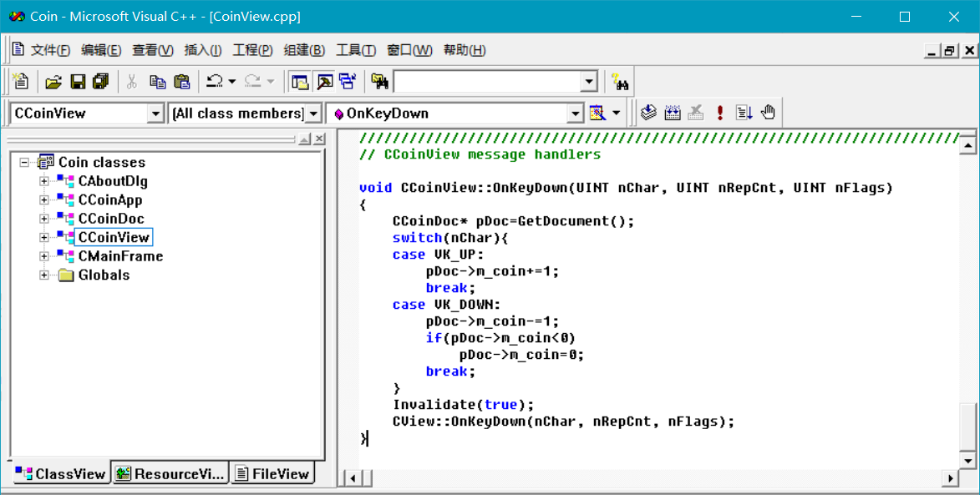
Task: Open the redo history dropdown arrow
Action: tap(270, 82)
